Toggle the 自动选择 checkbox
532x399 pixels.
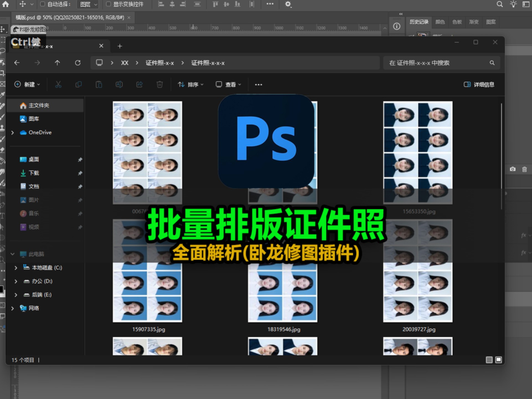[x=42, y=4]
